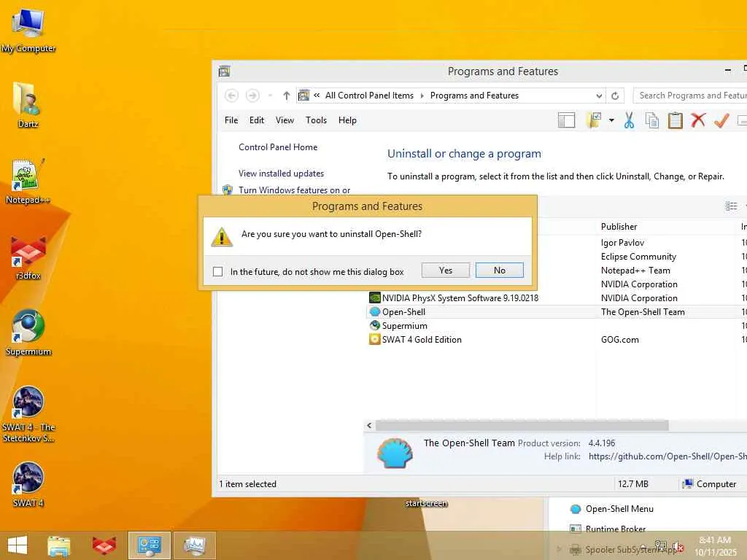The width and height of the screenshot is (747, 560).
Task: Open r3dfox from the taskbar
Action: pos(104,545)
